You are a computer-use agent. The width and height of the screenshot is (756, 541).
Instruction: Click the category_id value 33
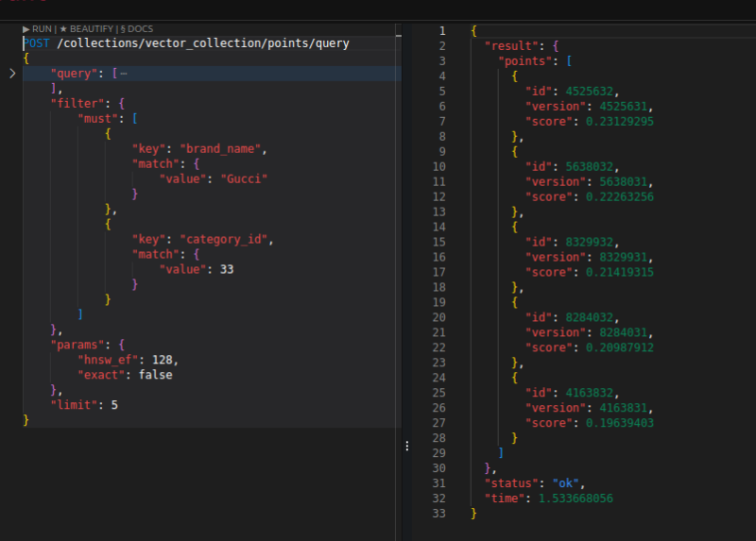tap(226, 269)
